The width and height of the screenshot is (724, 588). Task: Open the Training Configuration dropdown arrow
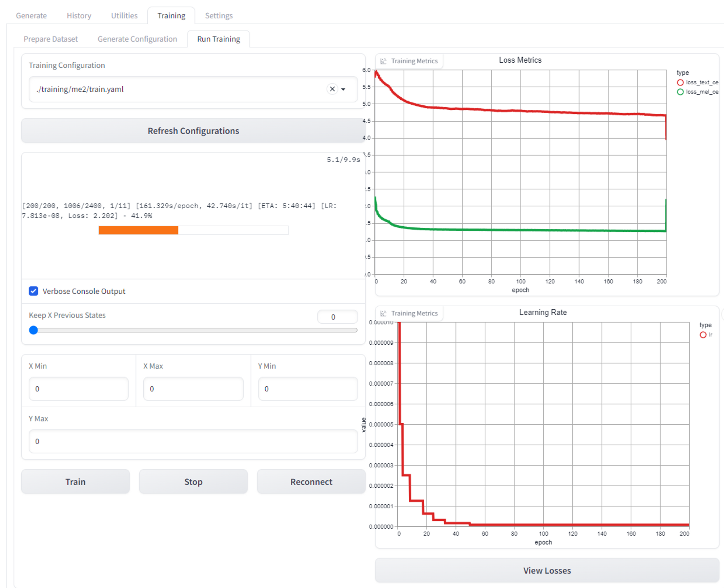343,89
